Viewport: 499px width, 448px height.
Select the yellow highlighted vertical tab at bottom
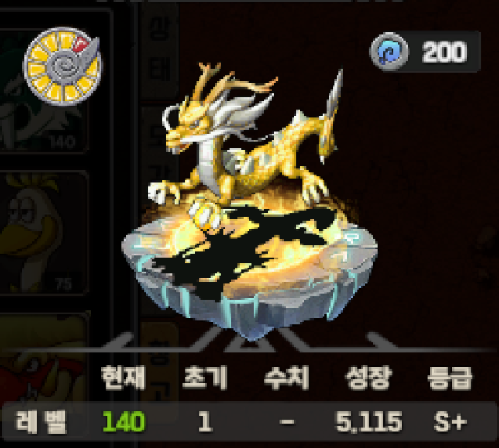159,361
